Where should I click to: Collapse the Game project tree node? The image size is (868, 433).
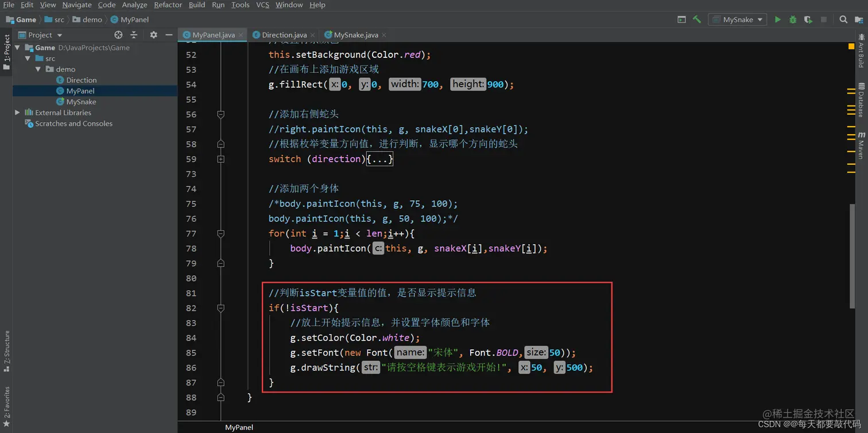coord(17,48)
